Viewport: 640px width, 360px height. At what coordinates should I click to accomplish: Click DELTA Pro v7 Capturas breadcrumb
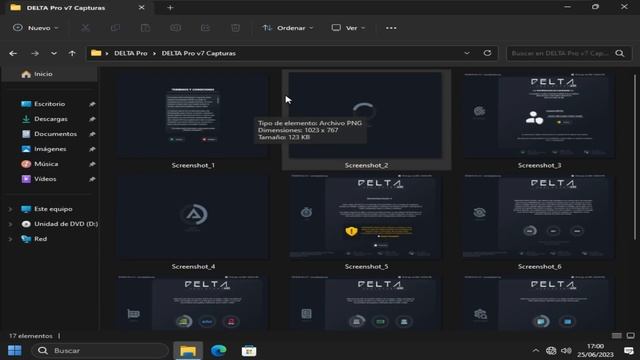coord(198,53)
